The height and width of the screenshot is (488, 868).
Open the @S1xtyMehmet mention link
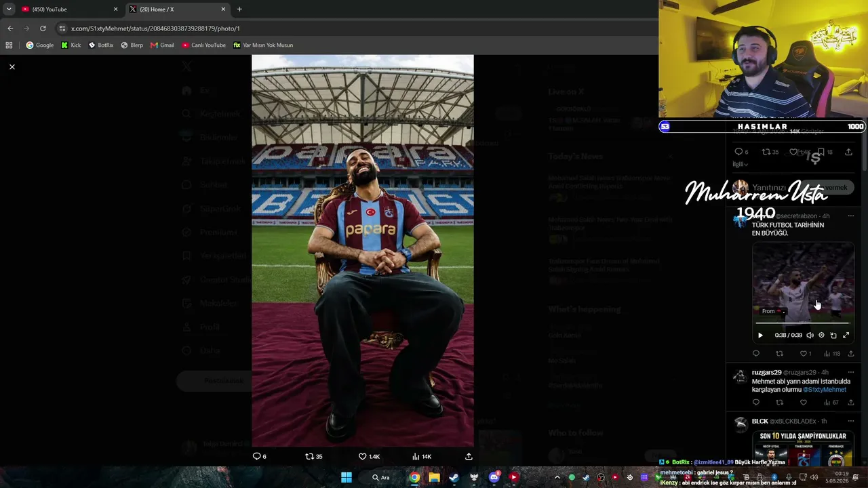click(x=825, y=390)
